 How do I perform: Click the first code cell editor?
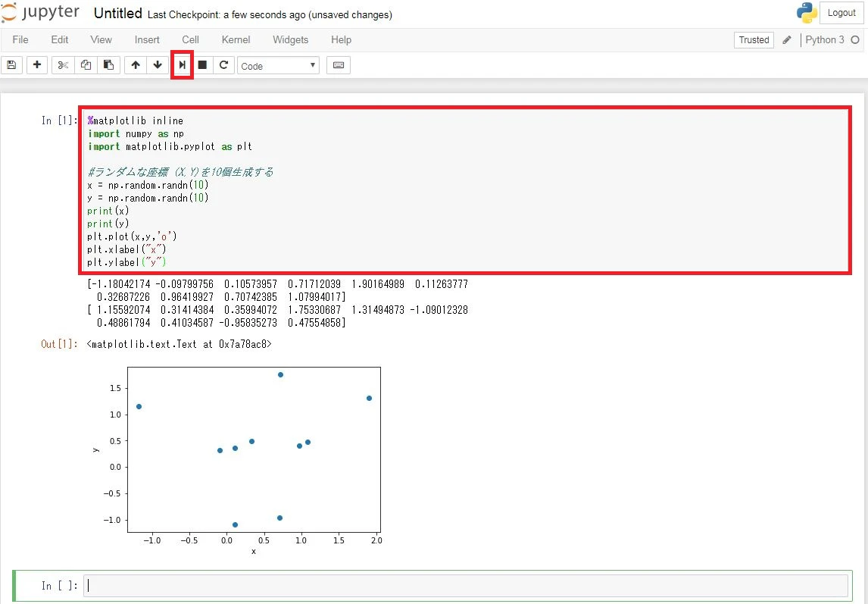465,190
